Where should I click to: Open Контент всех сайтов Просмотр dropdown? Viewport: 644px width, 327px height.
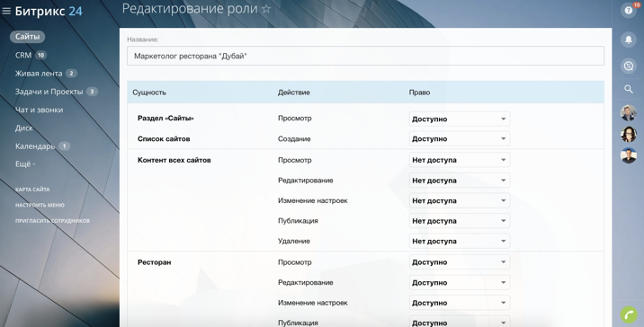tap(460, 160)
